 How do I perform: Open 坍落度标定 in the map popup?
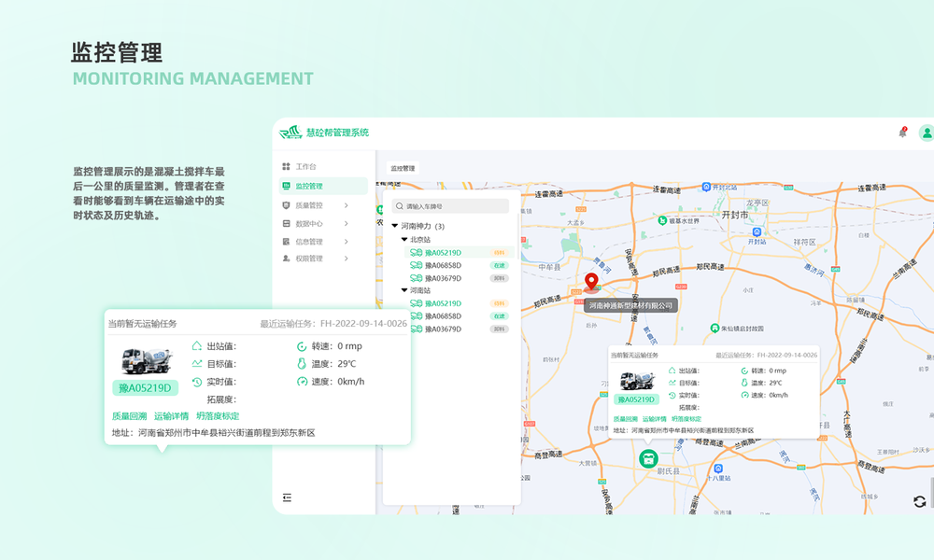(x=686, y=419)
